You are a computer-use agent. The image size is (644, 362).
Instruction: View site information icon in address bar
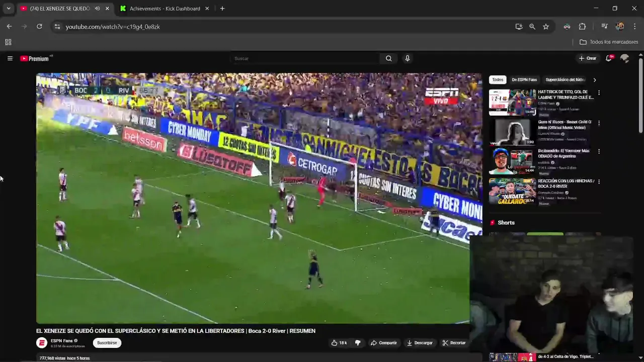(x=57, y=27)
